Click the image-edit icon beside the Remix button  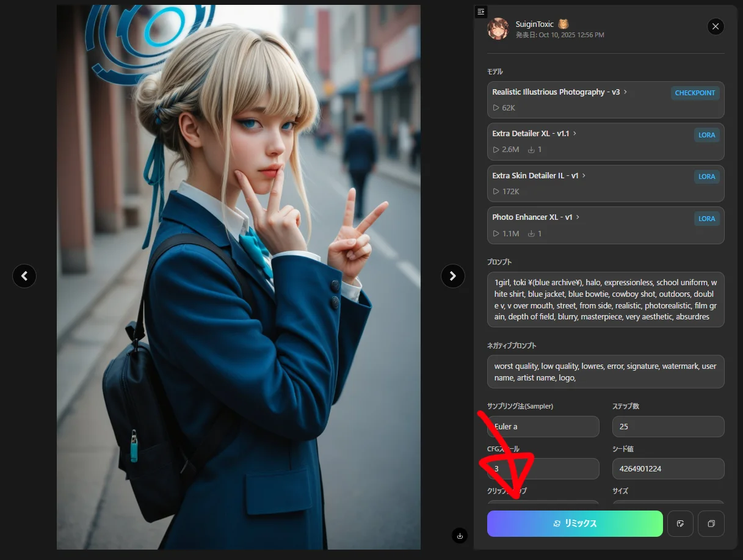[x=680, y=523]
